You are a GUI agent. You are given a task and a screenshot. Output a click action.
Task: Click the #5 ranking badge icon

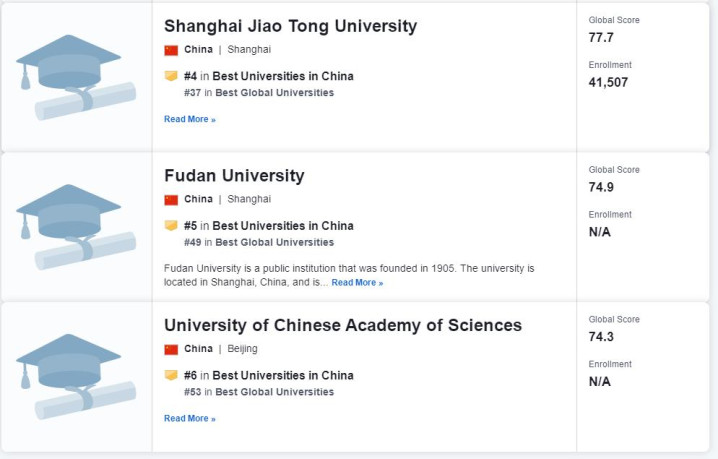pyautogui.click(x=171, y=225)
